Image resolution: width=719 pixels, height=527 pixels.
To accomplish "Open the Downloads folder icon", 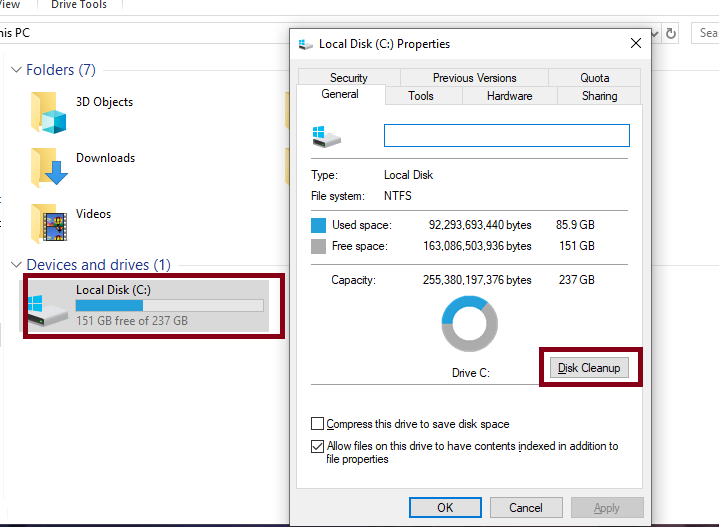I will tap(49, 168).
